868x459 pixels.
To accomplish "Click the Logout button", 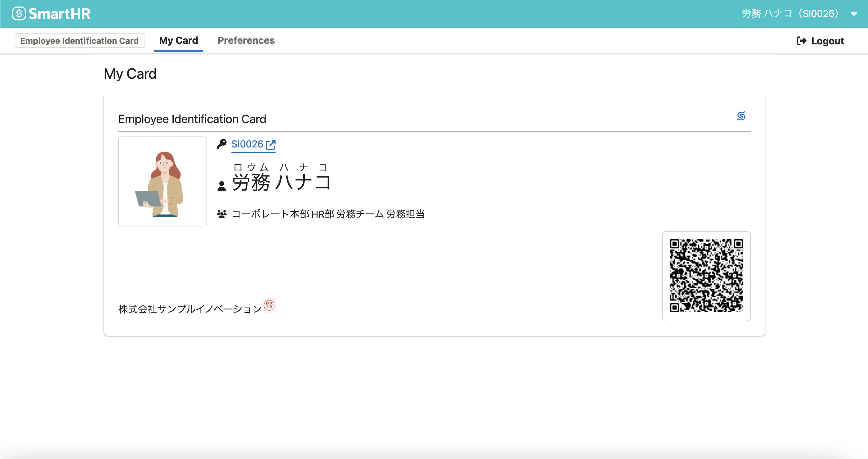I will pyautogui.click(x=820, y=41).
